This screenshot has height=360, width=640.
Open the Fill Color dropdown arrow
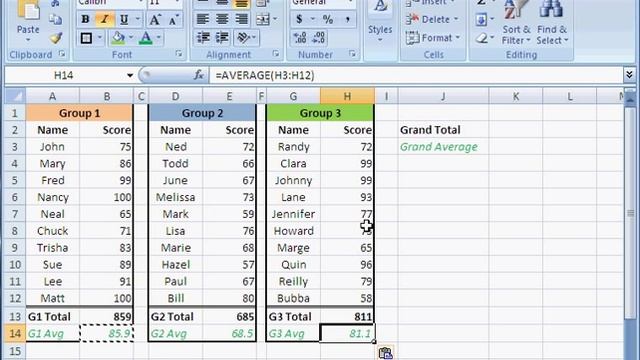pyautogui.click(x=131, y=38)
